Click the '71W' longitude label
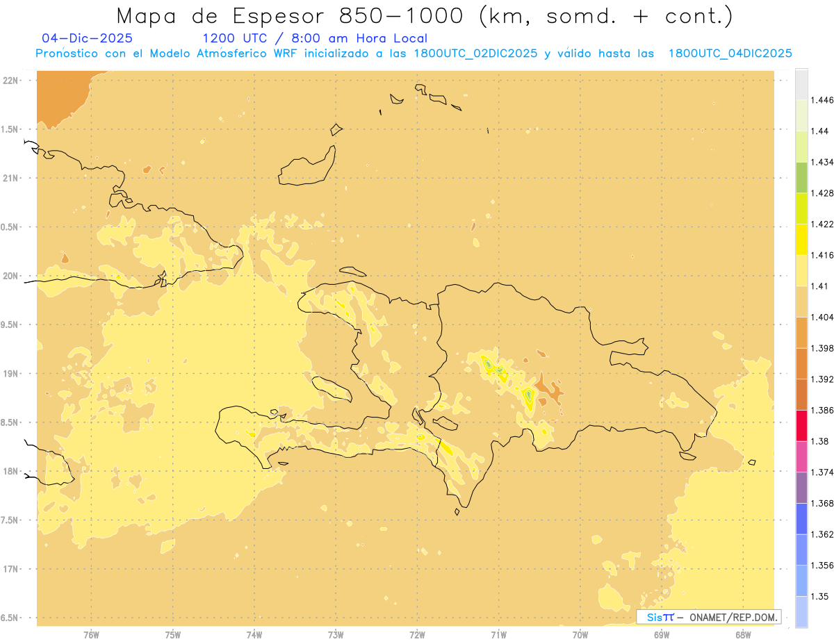 498,635
